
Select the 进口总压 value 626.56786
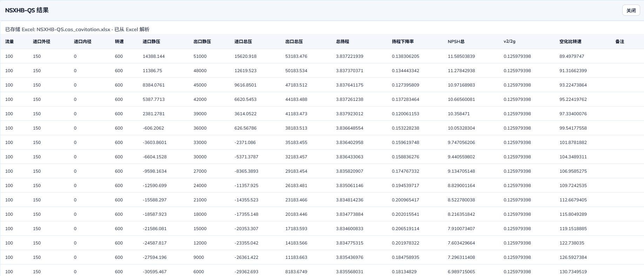pos(245,128)
